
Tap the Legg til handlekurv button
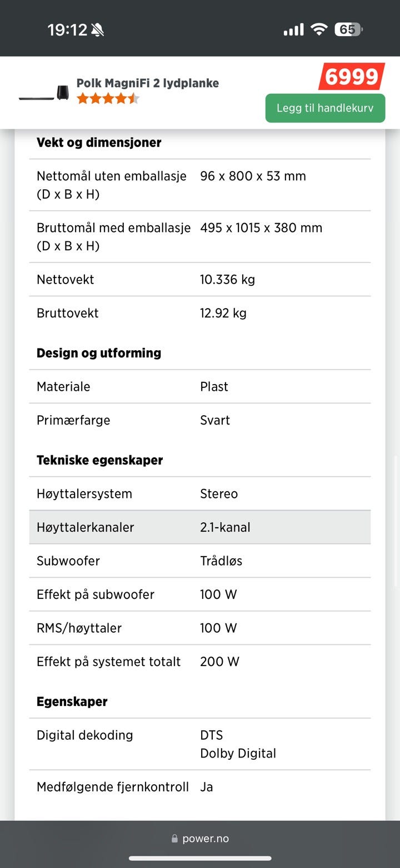point(325,108)
